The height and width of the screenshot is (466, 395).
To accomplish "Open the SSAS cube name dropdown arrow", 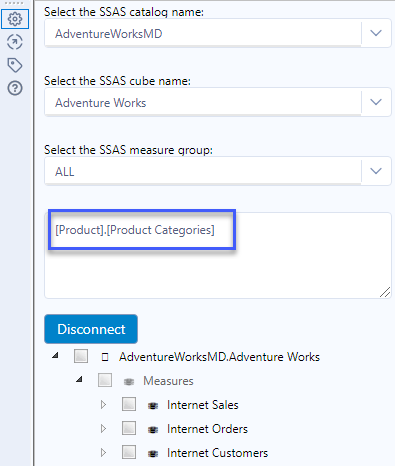I will click(x=376, y=102).
